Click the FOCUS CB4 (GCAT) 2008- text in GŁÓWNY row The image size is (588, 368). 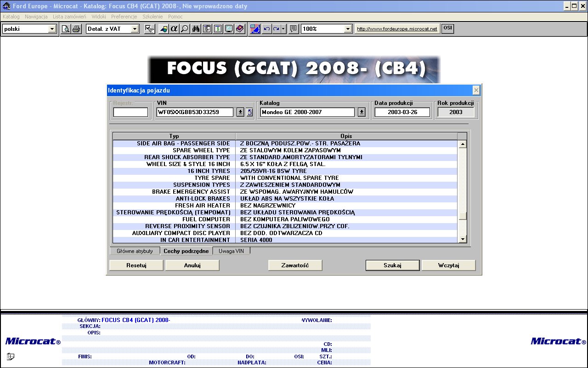(136, 320)
